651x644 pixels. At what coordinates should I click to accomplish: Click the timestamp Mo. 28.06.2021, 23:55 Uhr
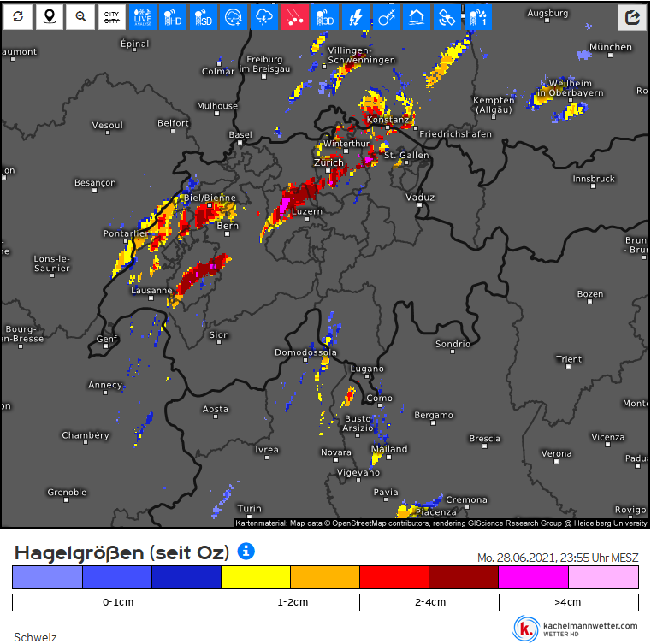tap(558, 558)
